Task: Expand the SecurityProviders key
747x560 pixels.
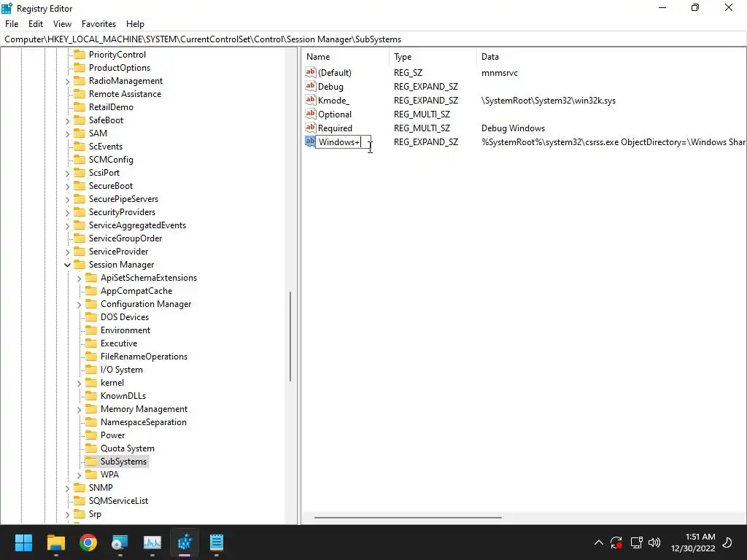Action: click(68, 212)
